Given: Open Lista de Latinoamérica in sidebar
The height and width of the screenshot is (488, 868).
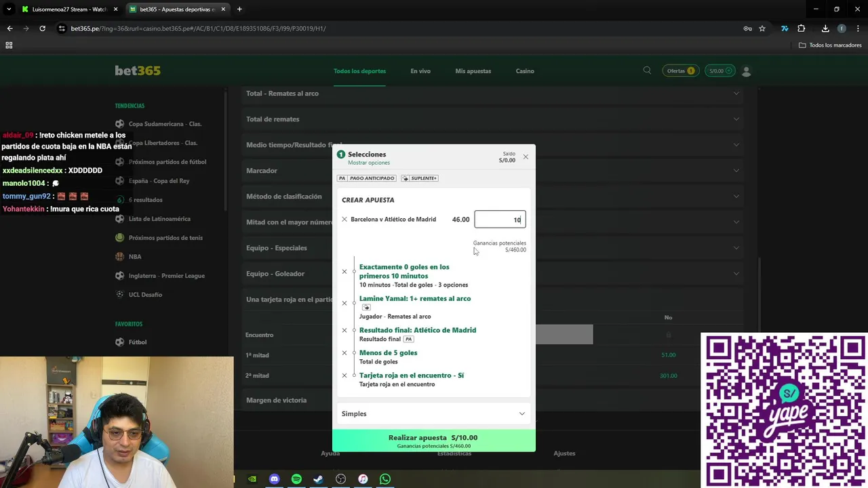Looking at the screenshot, I should click(x=159, y=219).
